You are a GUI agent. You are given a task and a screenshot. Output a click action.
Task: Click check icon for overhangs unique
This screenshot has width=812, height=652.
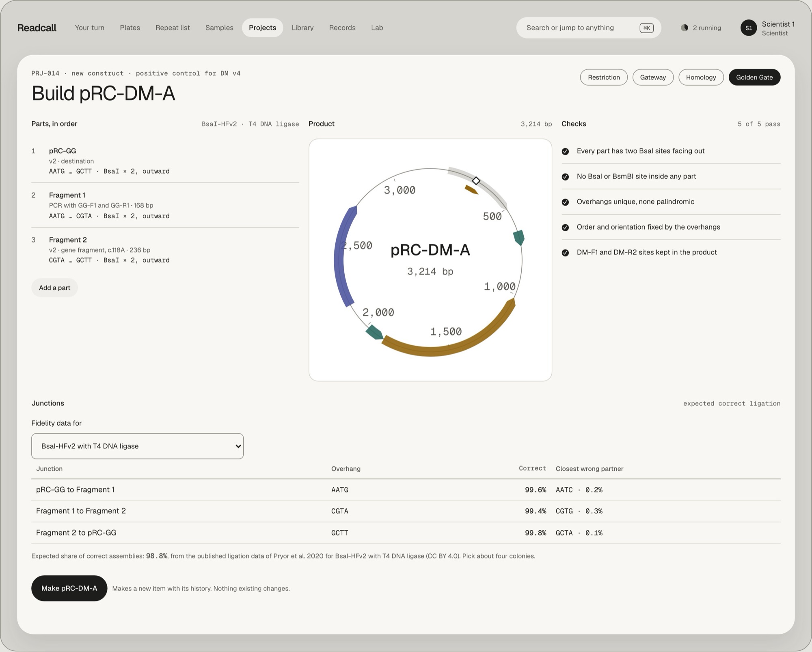(x=565, y=202)
